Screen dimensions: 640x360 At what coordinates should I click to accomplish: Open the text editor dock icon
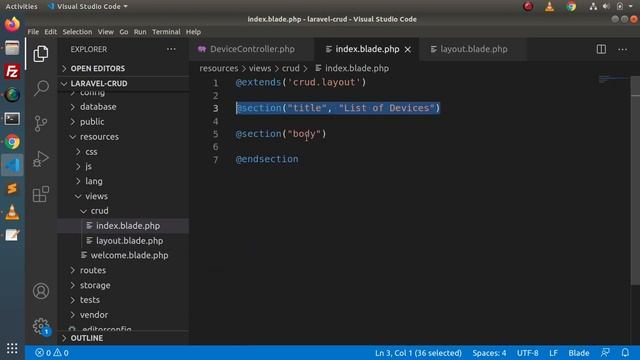point(12,236)
